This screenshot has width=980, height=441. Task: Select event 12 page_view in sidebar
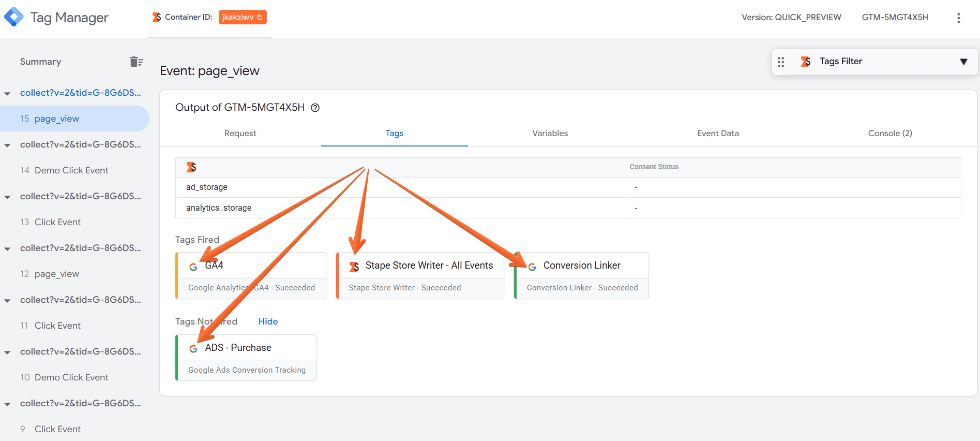(x=56, y=274)
